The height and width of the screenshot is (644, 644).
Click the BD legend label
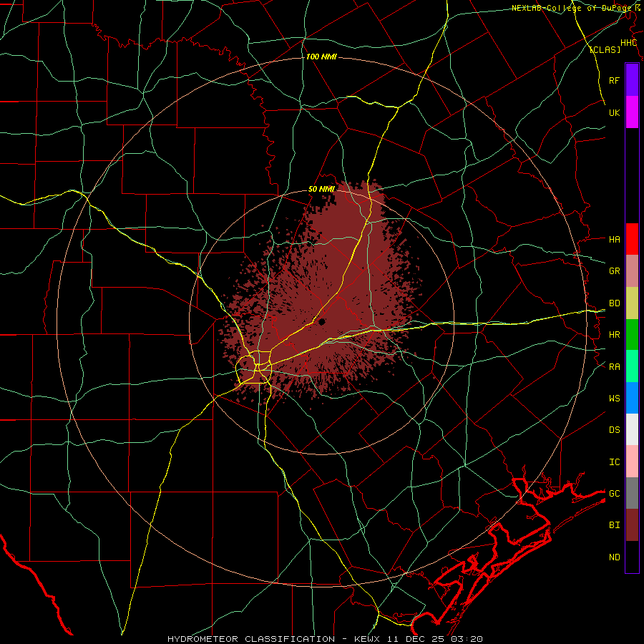[x=614, y=303]
